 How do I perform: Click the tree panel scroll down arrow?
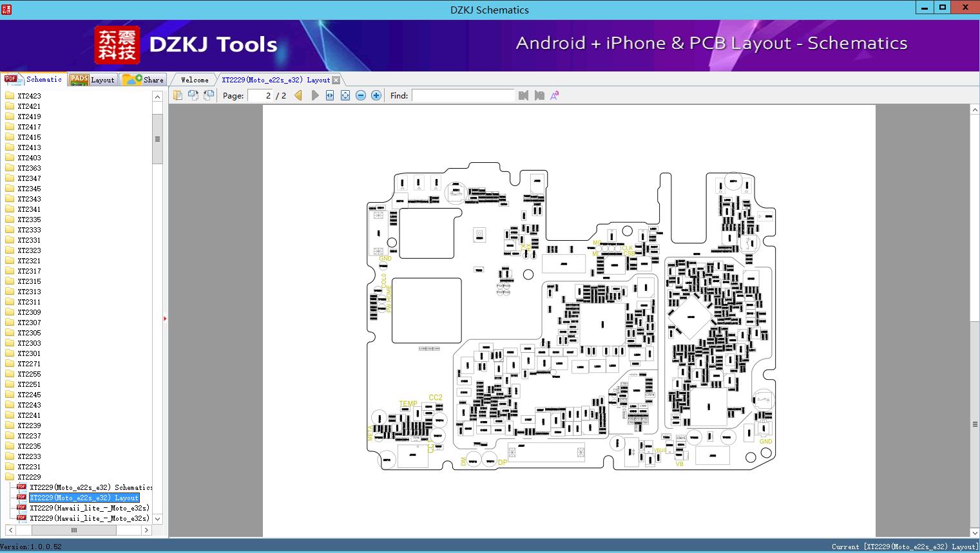coord(157,519)
